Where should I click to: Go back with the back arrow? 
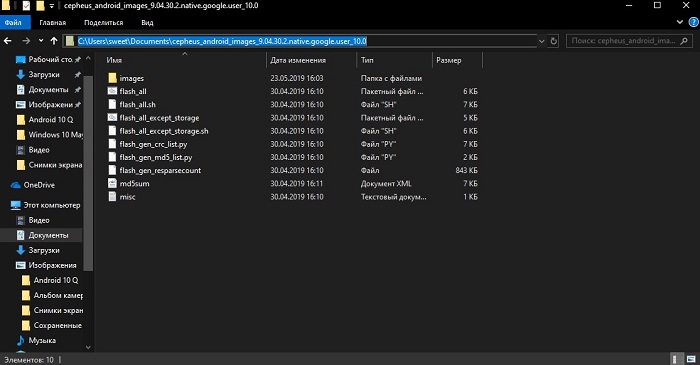(x=8, y=41)
